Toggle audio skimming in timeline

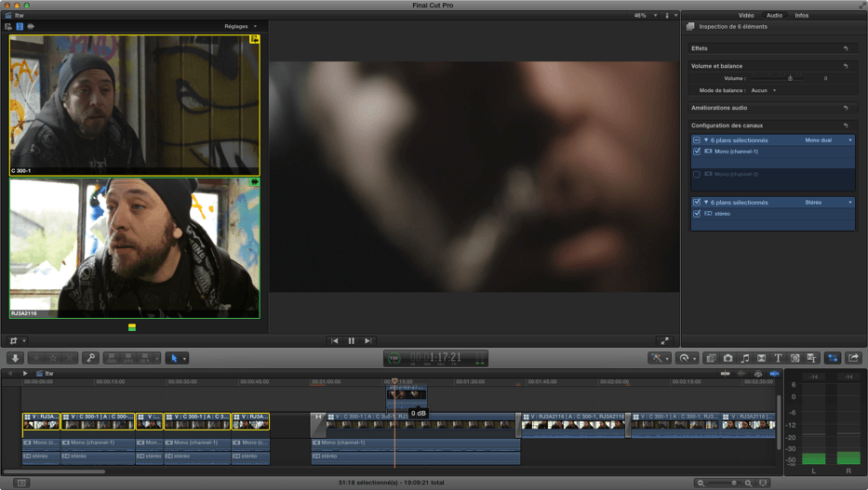pyautogui.click(x=741, y=373)
